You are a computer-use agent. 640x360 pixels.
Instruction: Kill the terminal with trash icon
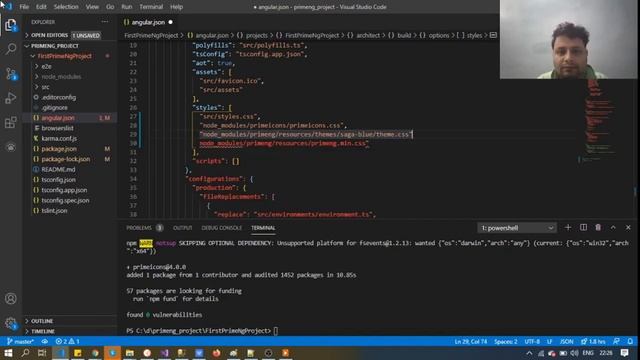click(x=598, y=227)
